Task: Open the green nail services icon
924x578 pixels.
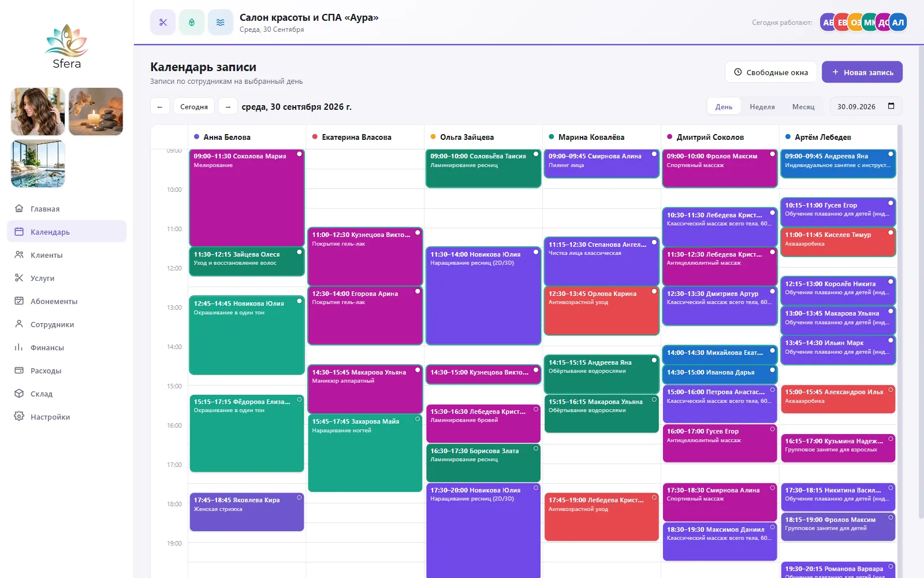Action: (192, 23)
